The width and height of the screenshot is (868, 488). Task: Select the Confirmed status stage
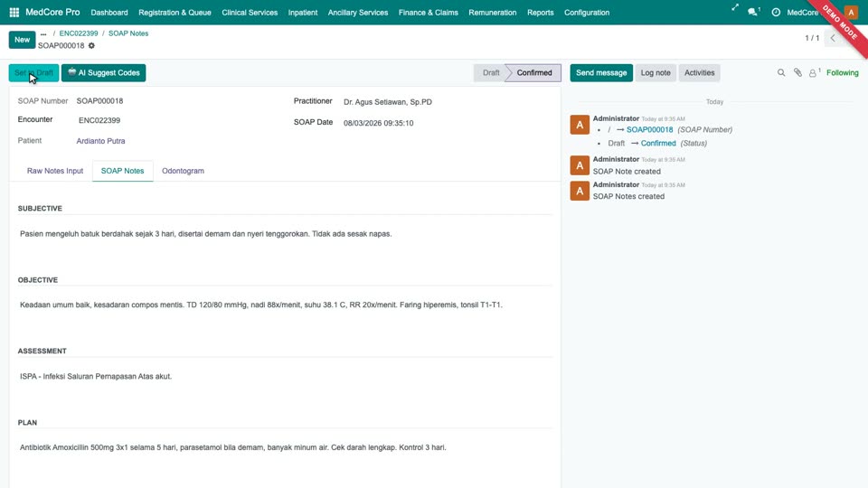[x=533, y=72]
